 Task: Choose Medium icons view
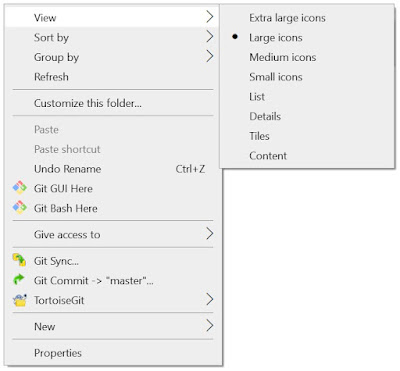tap(283, 57)
